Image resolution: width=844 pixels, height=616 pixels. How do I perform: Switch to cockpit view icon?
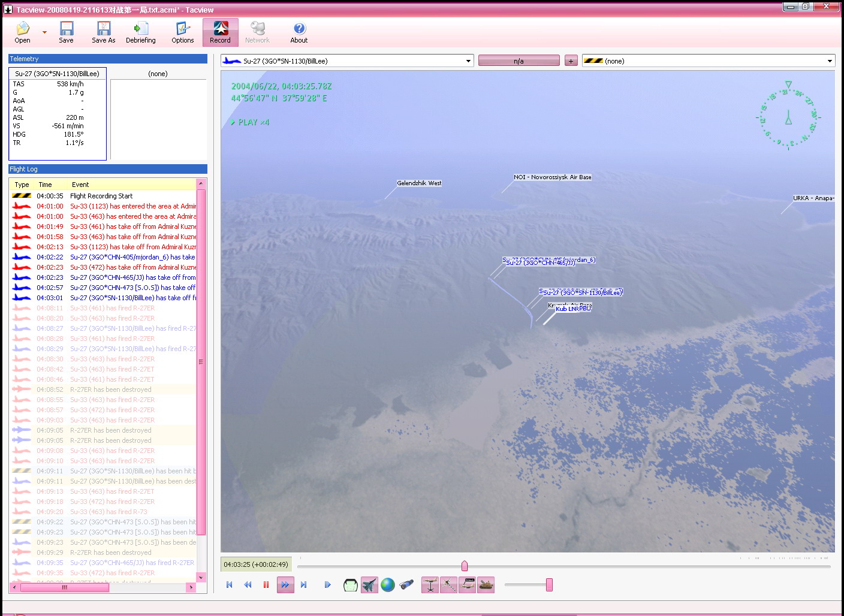click(351, 585)
